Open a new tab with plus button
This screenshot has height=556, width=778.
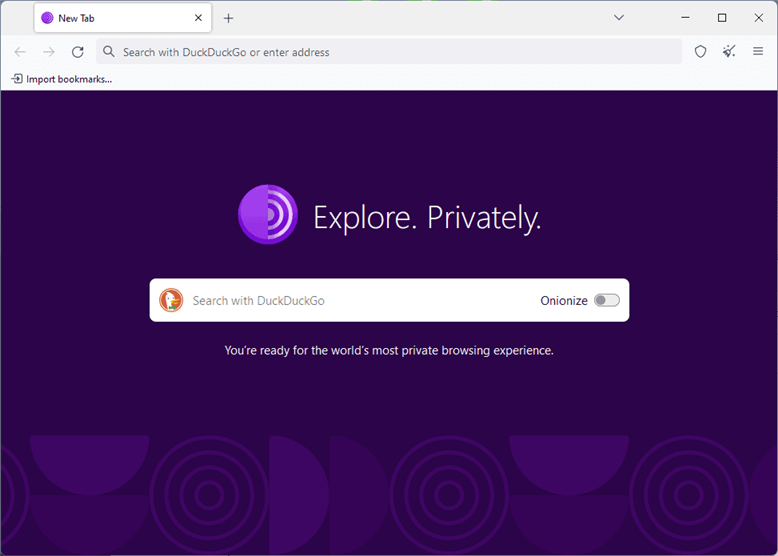(228, 18)
